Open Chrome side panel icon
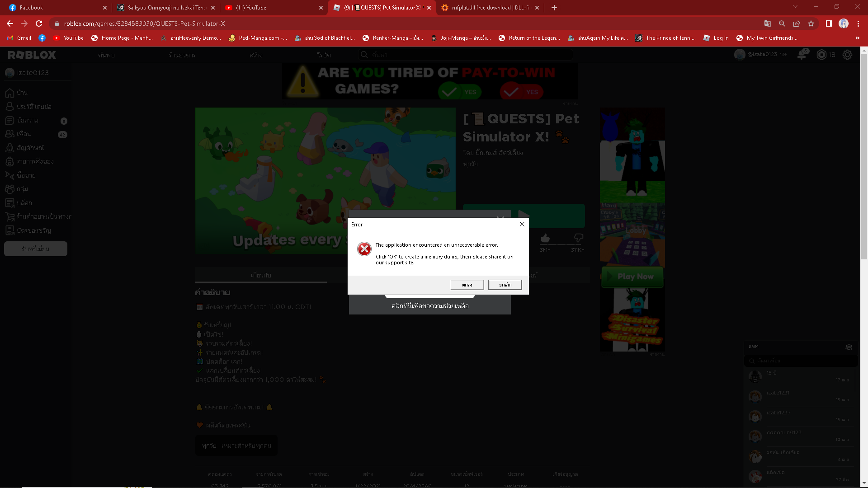This screenshot has width=868, height=488. point(829,23)
